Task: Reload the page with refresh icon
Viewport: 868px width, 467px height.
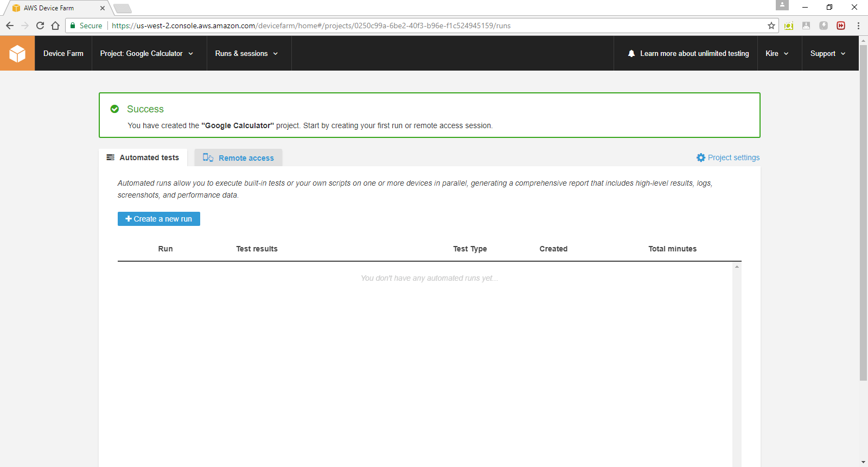Action: 40,26
